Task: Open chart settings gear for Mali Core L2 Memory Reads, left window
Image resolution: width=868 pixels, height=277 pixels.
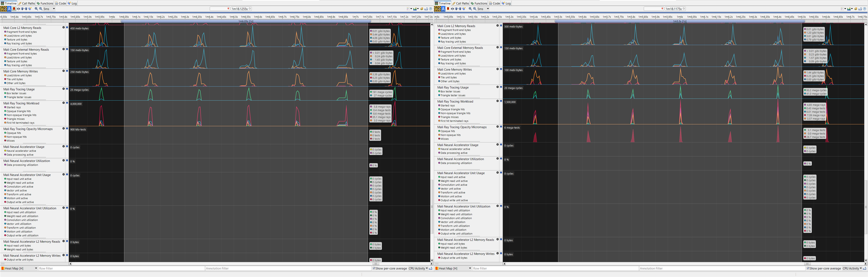Action: 63,27
